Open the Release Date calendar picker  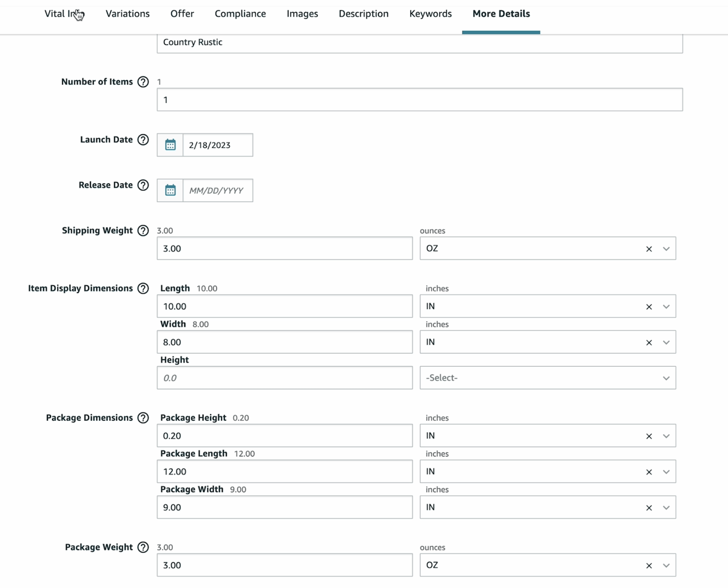tap(170, 190)
